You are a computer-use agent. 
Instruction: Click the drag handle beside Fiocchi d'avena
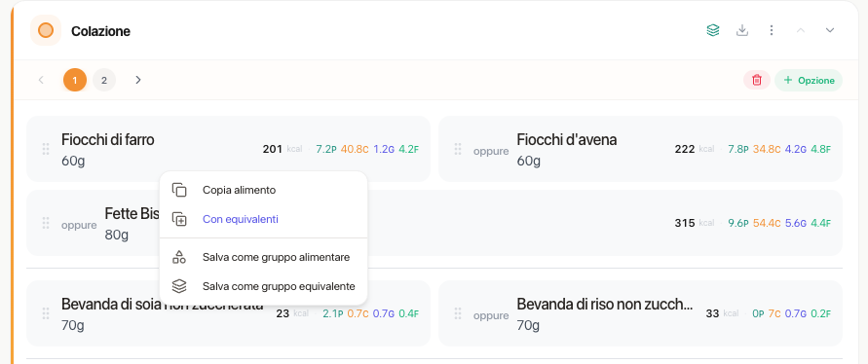[458, 149]
